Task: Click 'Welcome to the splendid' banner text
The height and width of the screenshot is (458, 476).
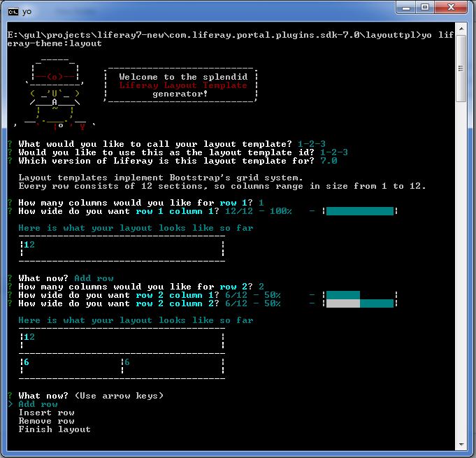Action: [183, 77]
